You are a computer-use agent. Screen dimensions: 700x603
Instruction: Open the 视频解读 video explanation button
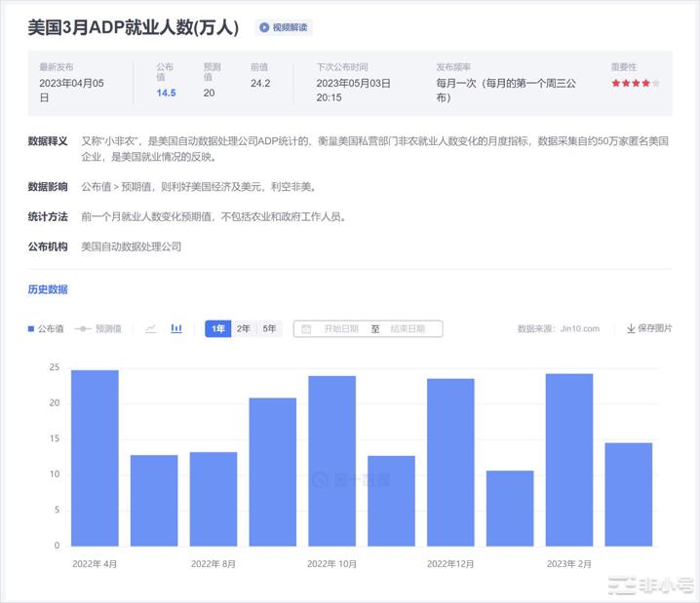284,27
